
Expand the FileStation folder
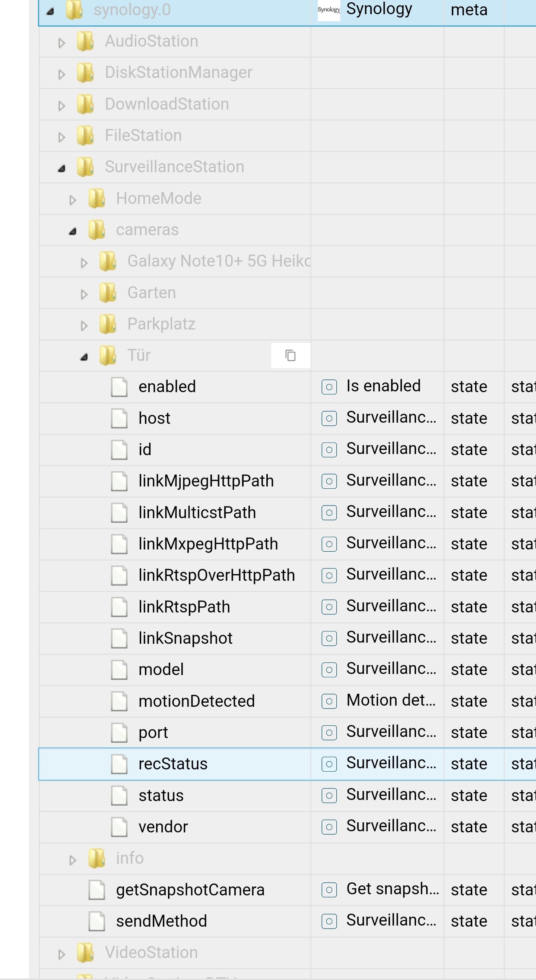tap(61, 137)
